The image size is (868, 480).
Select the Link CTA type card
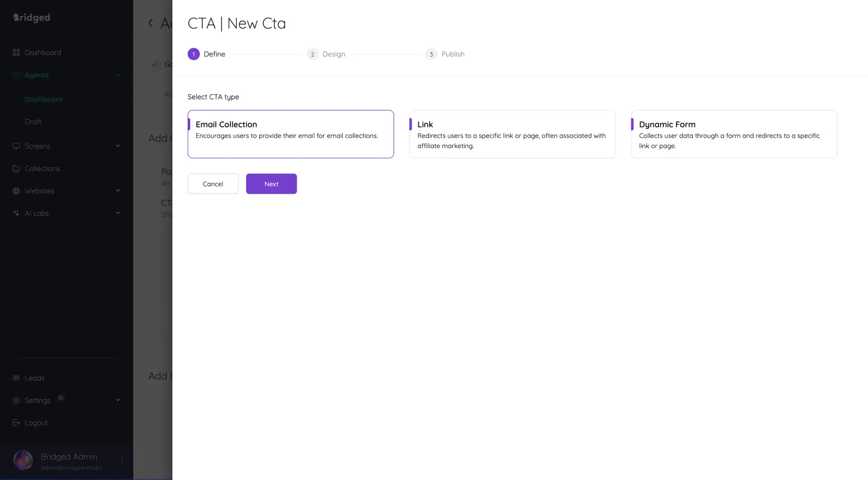pyautogui.click(x=512, y=134)
